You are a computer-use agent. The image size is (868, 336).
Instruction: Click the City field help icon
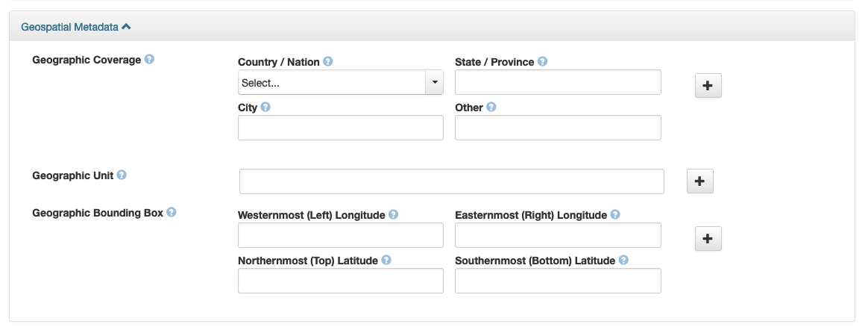(265, 108)
